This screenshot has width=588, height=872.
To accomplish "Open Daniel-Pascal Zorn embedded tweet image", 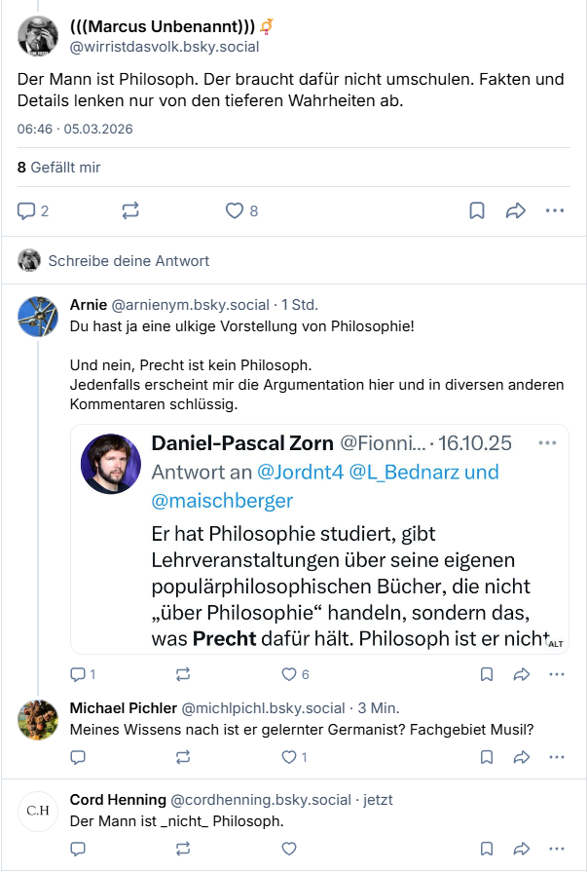I will [x=319, y=539].
